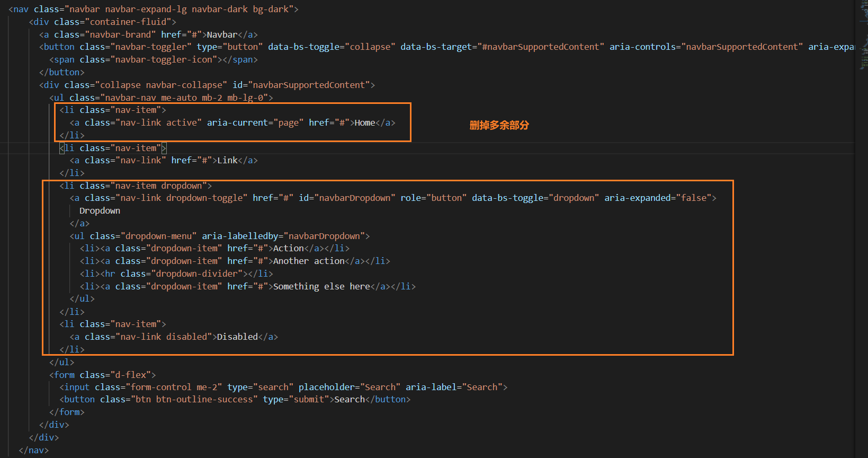Click the aria-controls attribute on the toggler line
This screenshot has height=458, width=868.
tap(706, 47)
